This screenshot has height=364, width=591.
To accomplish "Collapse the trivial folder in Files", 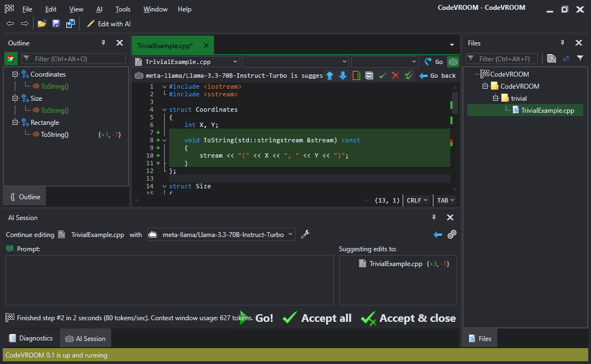I will click(496, 99).
